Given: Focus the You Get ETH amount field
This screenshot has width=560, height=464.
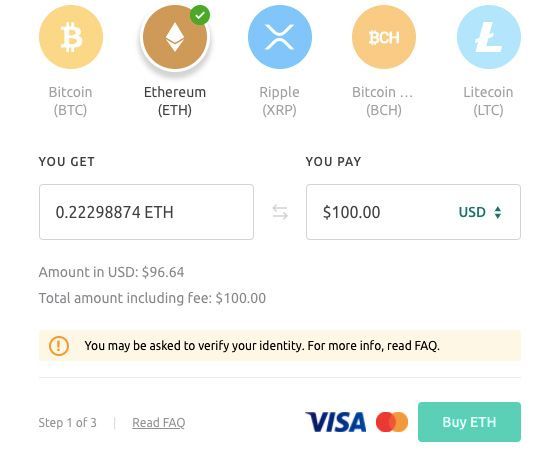Looking at the screenshot, I should [146, 212].
